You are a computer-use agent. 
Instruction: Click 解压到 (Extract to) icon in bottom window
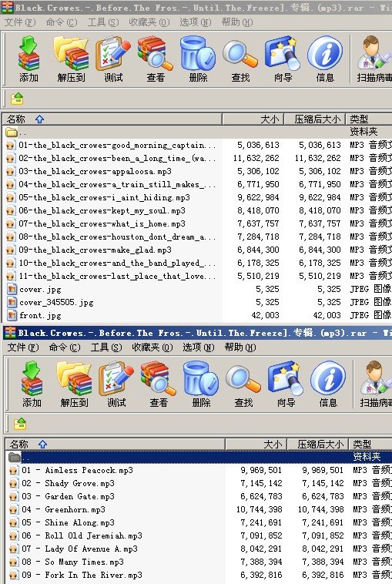(x=74, y=384)
